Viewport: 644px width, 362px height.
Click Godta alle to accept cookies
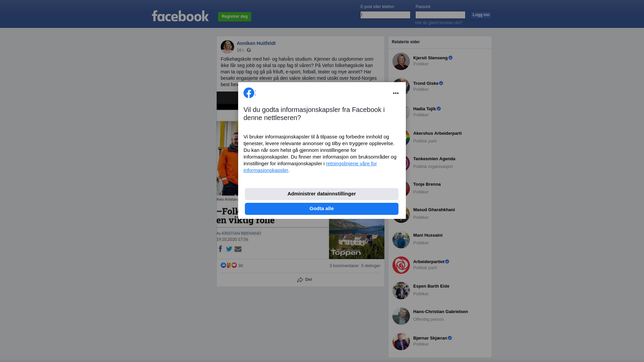coord(322,209)
